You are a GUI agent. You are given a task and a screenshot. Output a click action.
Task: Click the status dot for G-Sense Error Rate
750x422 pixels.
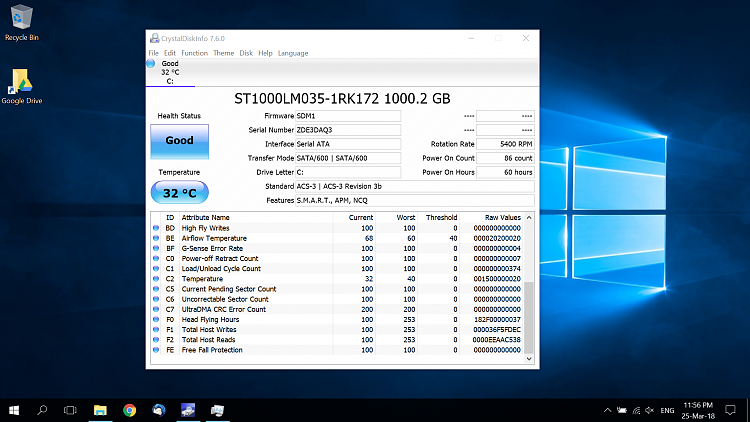pos(156,248)
